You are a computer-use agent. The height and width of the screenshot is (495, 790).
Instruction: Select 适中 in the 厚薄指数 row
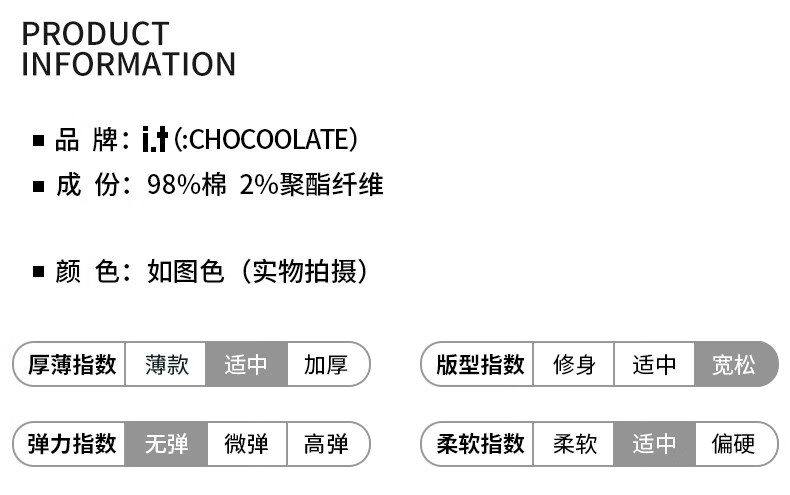[246, 364]
